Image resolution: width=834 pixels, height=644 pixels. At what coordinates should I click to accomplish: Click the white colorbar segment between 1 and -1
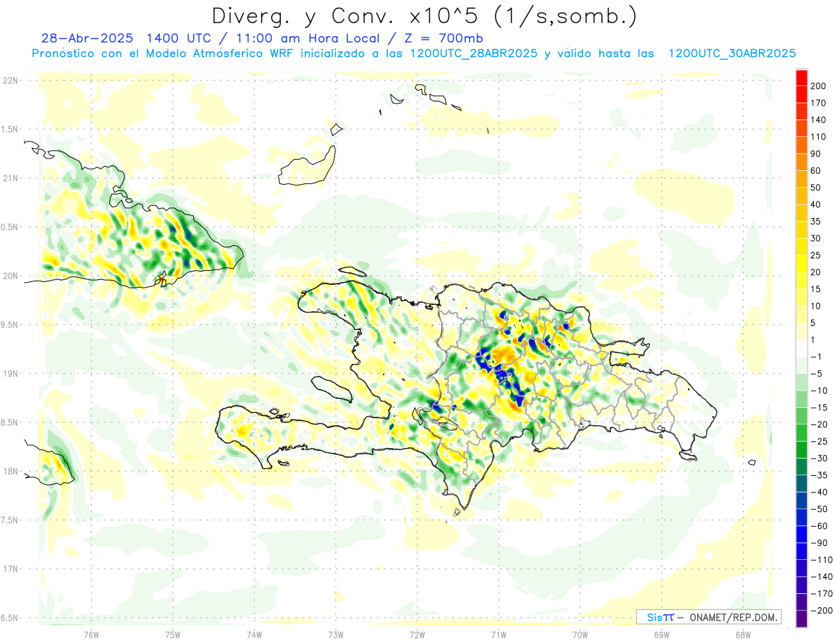pos(801,349)
